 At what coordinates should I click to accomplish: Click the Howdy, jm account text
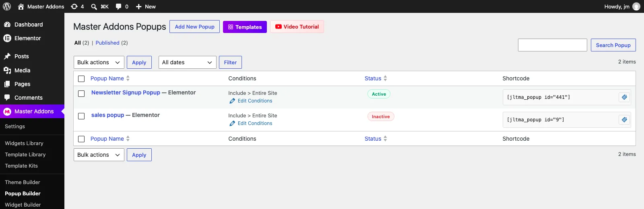tap(617, 6)
